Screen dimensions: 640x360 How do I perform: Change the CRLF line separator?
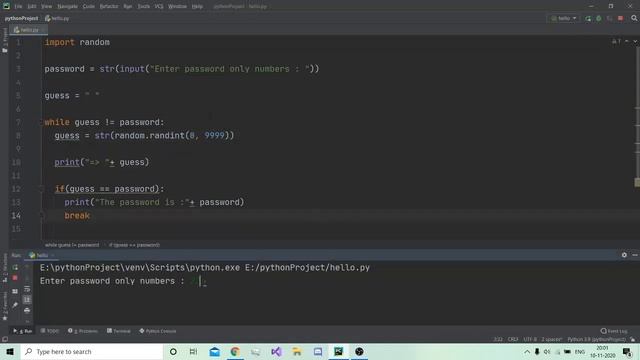[513, 339]
